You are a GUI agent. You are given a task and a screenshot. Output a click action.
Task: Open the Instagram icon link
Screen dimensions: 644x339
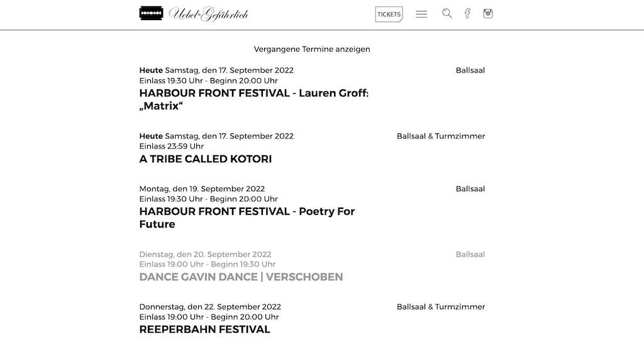[488, 13]
